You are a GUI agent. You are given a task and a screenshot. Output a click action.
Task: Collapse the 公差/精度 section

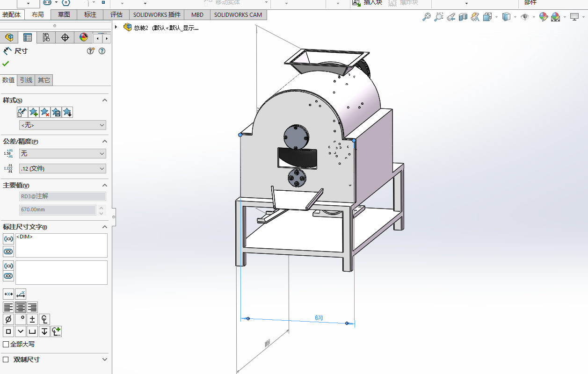point(105,141)
